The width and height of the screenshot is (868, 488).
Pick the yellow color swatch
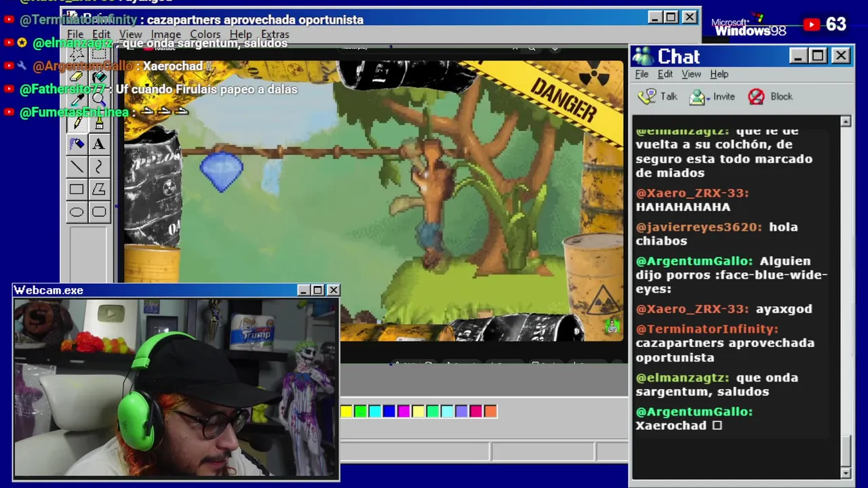[x=347, y=411]
